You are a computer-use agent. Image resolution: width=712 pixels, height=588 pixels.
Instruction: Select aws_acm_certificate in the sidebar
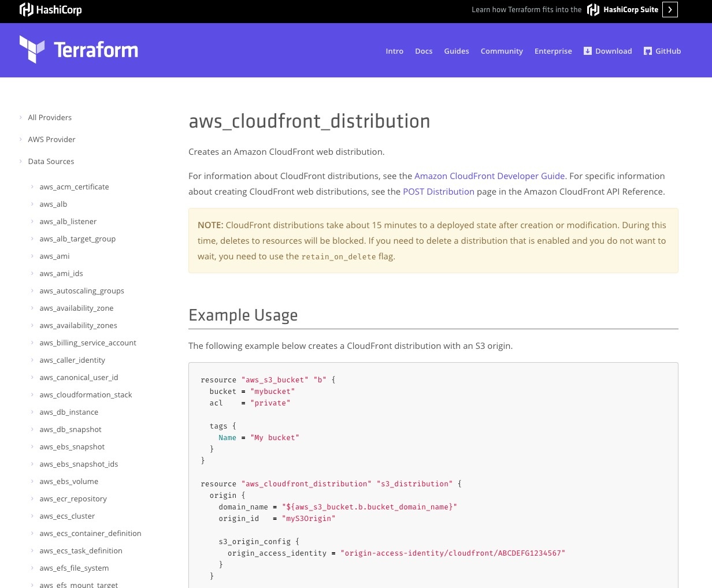(74, 187)
